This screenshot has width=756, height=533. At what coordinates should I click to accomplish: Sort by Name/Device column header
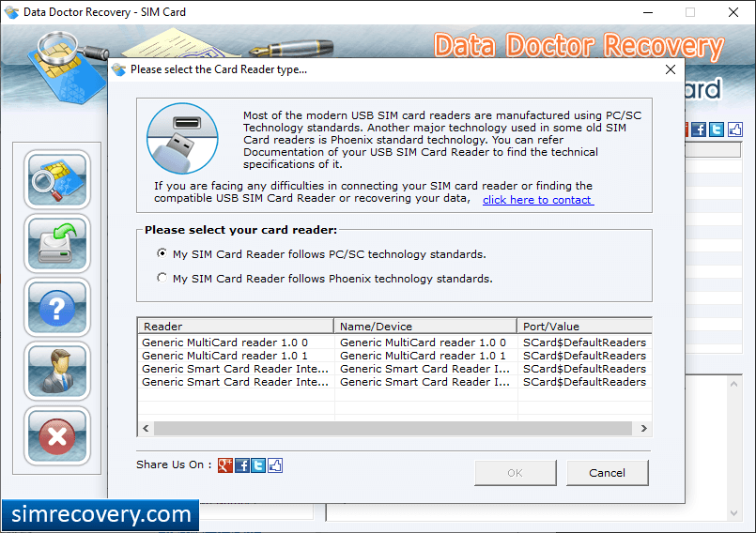[425, 327]
